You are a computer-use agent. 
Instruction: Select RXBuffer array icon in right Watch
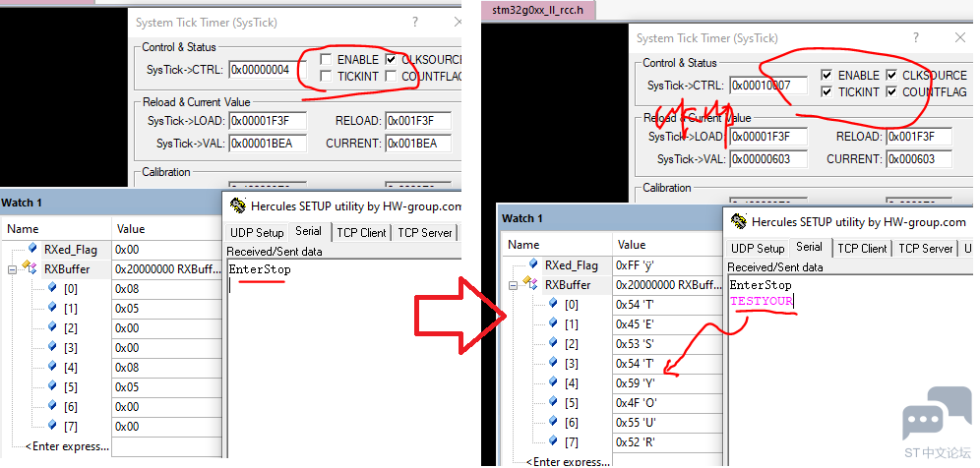pyautogui.click(x=530, y=284)
